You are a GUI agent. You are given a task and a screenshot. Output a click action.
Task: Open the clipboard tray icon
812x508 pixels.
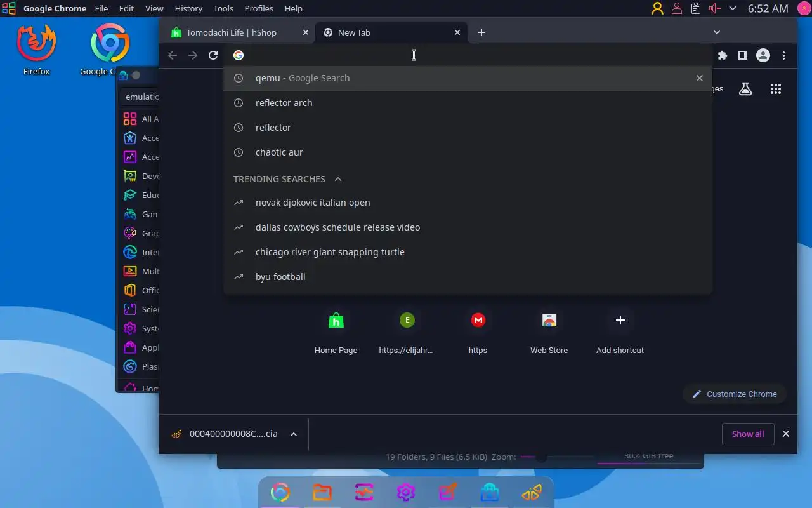pos(696,8)
